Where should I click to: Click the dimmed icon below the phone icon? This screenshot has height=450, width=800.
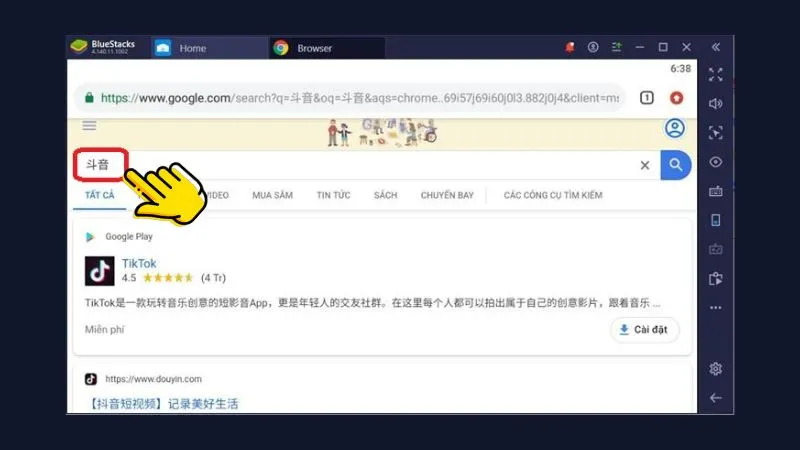coord(715,249)
